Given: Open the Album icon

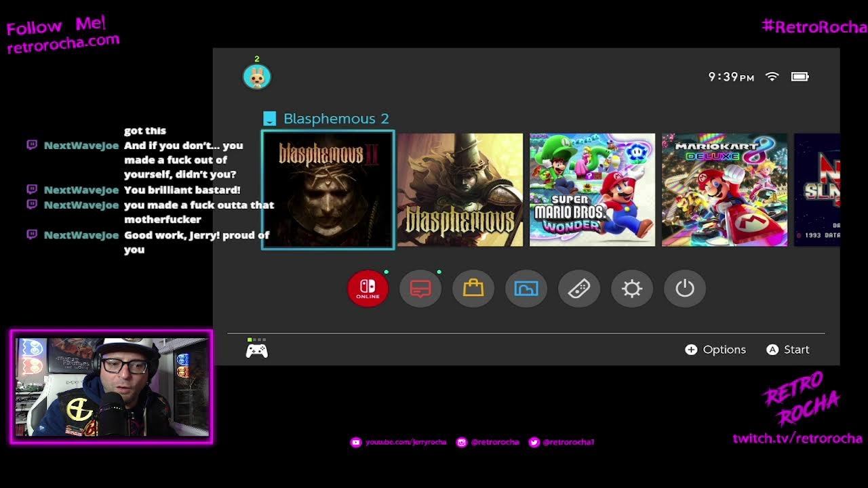Looking at the screenshot, I should pyautogui.click(x=526, y=289).
